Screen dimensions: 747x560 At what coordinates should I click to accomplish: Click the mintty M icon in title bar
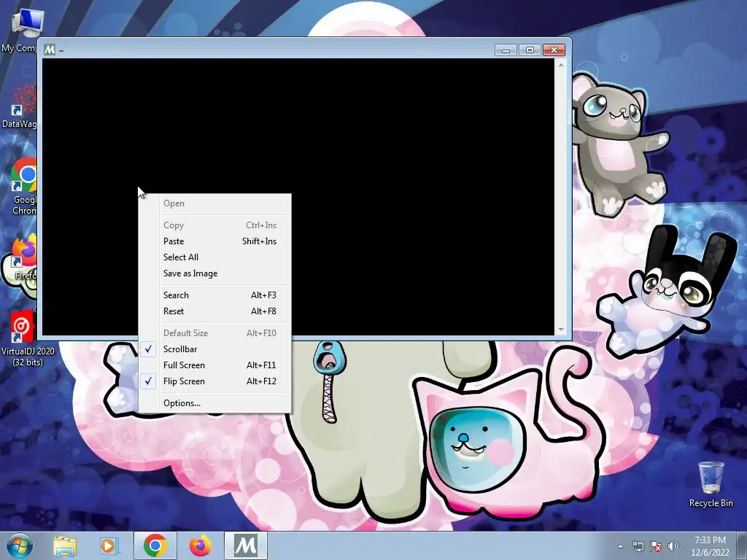50,50
